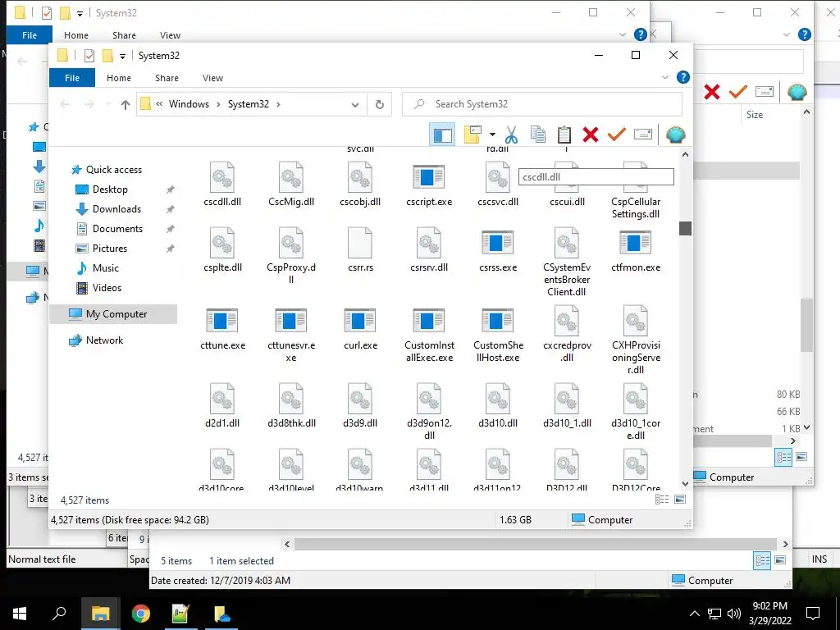Open Google Chrome from the taskbar
This screenshot has height=630, width=840.
141,614
